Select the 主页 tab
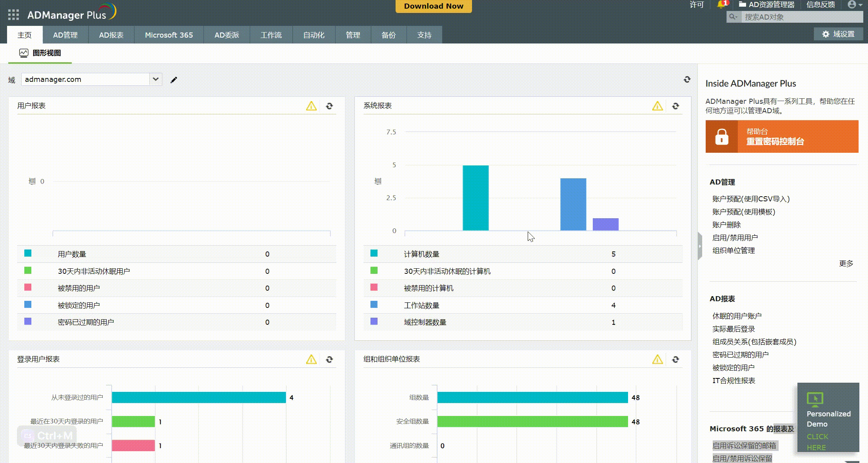Viewport: 868px width, 463px height. 25,35
